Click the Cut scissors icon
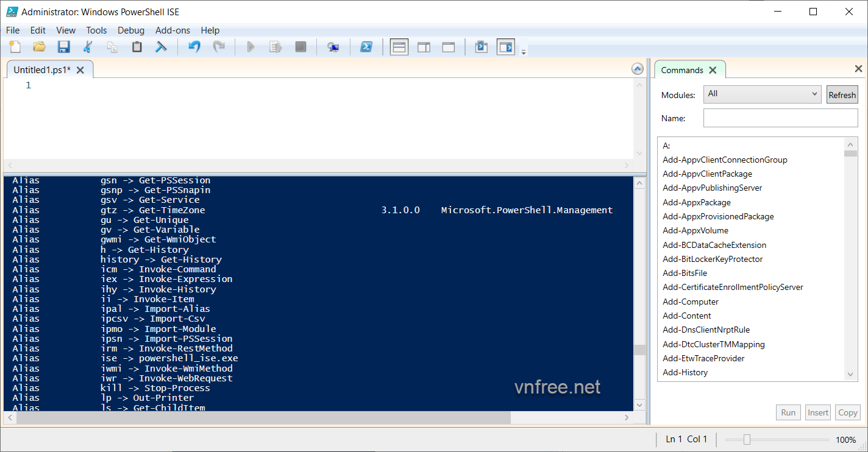 (88, 47)
